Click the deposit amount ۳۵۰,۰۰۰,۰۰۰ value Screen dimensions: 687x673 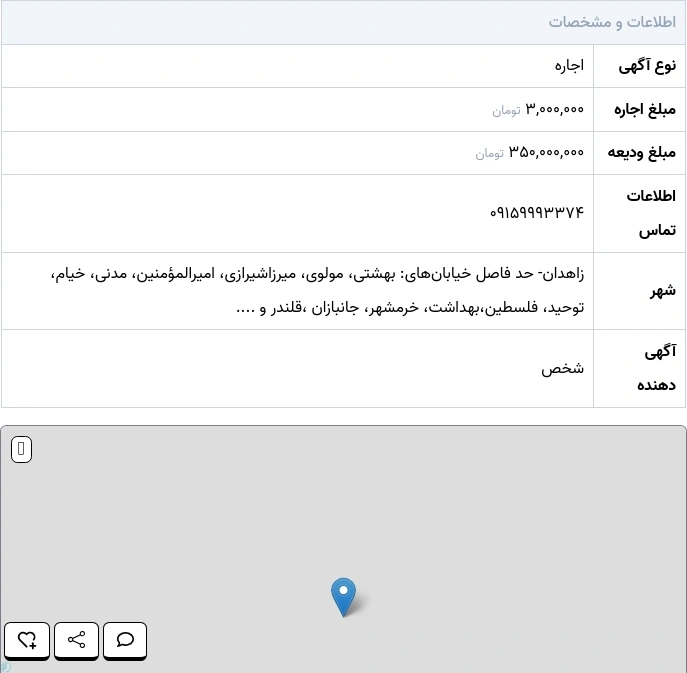click(x=546, y=152)
